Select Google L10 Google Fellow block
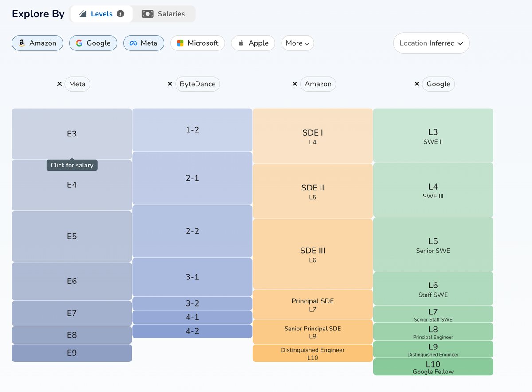The height and width of the screenshot is (392, 532). pyautogui.click(x=433, y=367)
